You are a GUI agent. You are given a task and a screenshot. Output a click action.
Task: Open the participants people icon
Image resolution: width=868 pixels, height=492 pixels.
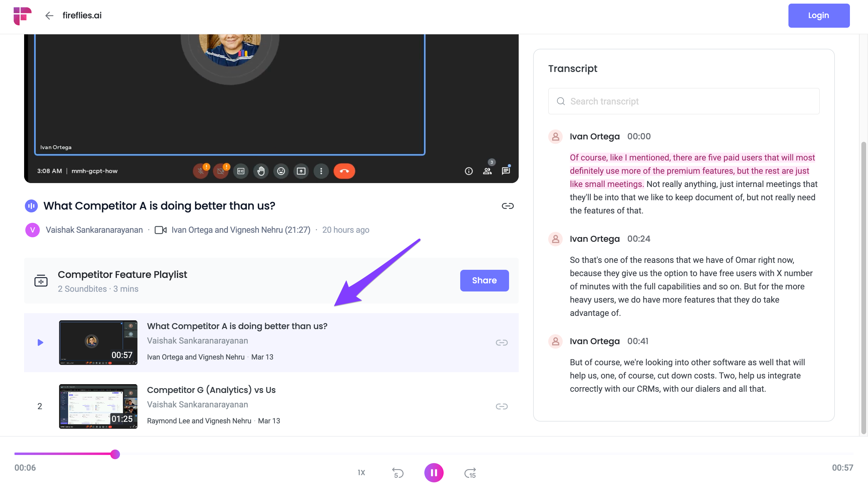tap(487, 171)
